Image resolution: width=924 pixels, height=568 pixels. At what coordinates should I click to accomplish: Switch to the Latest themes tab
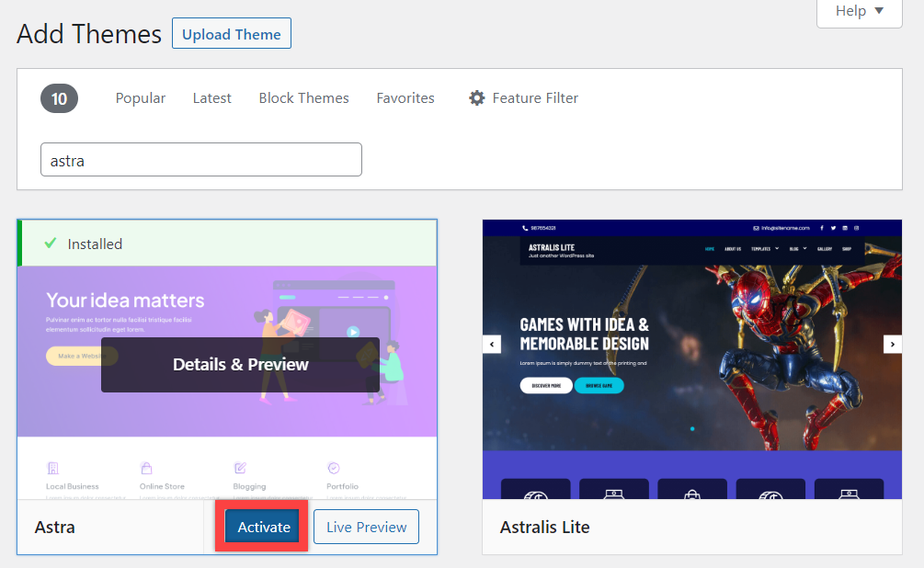[212, 97]
